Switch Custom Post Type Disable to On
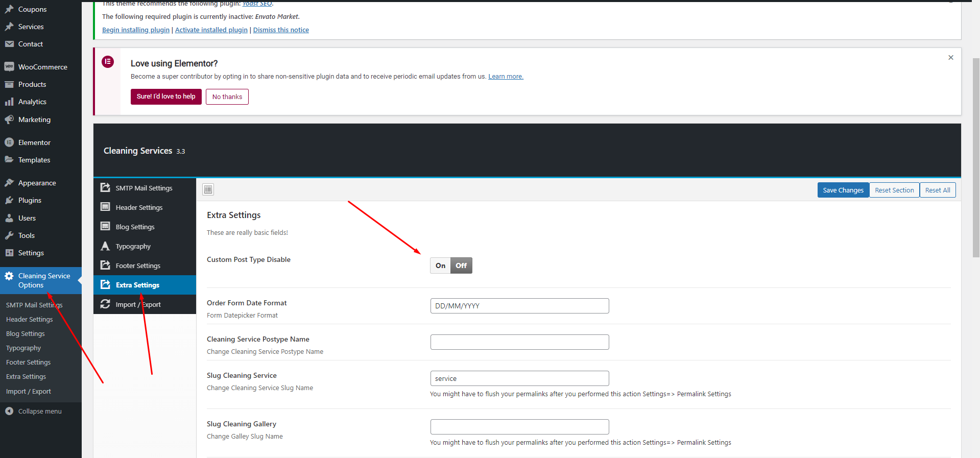980x458 pixels. [x=440, y=266]
